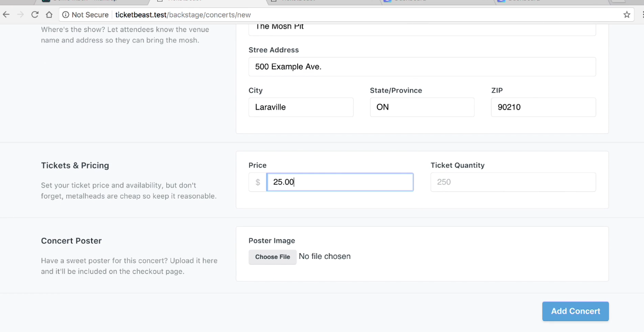
Task: Select the State/Province field showing ON
Action: (x=422, y=107)
